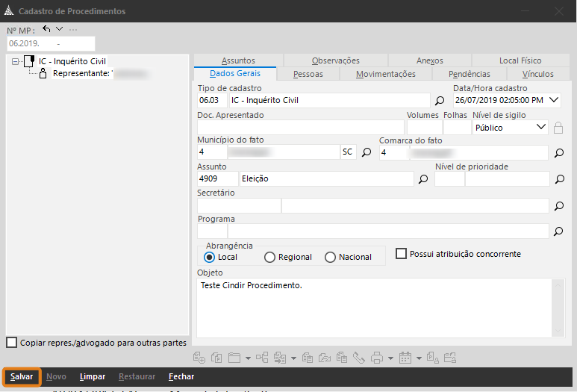This screenshot has height=392, width=577.
Task: Click the Fechar button
Action: coord(181,376)
